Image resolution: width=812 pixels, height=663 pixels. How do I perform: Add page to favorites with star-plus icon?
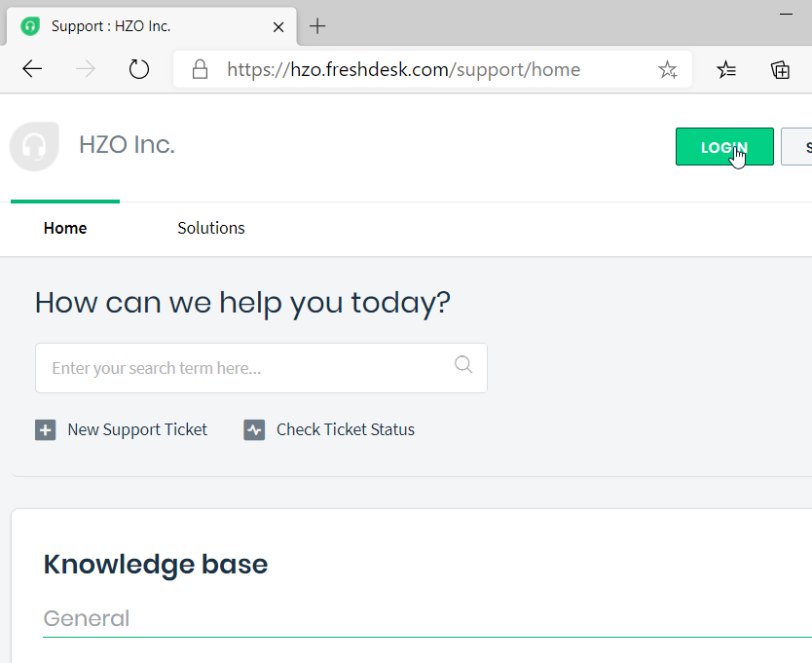click(x=668, y=69)
